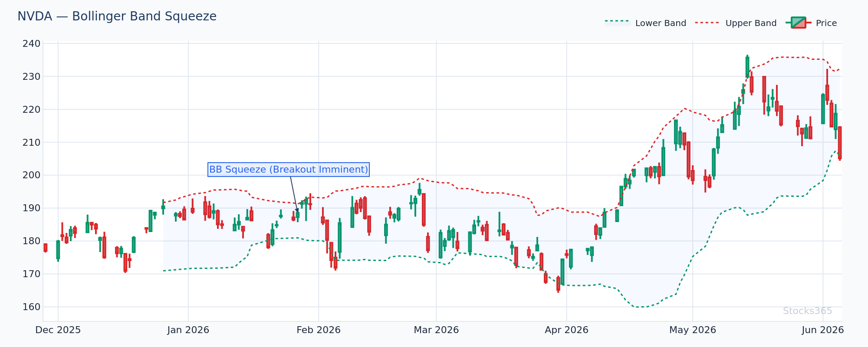Click the Dec 2025 x-axis label

coord(58,330)
